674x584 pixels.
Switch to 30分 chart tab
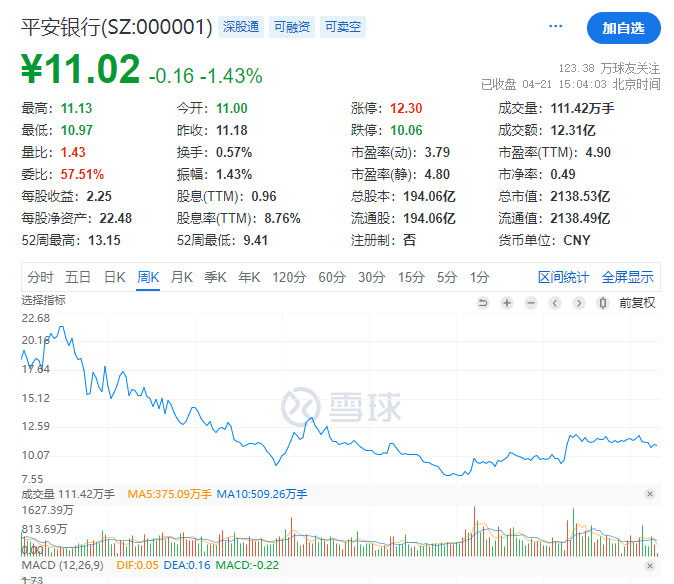[x=372, y=277]
